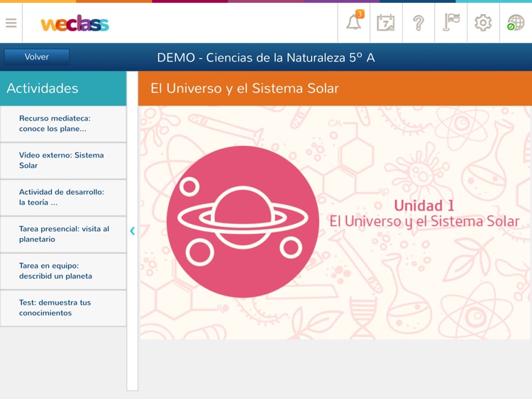Open the calendar icon

click(x=386, y=23)
